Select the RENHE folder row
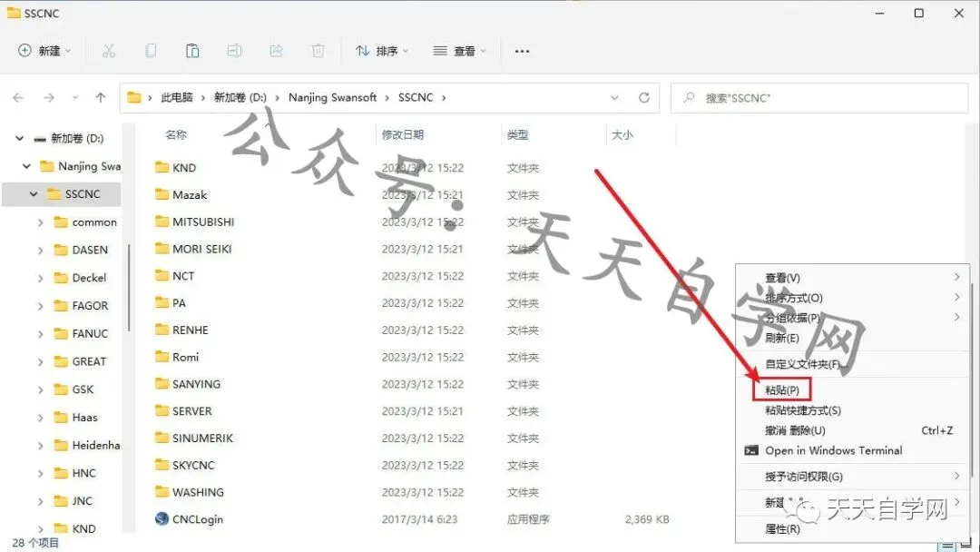Image resolution: width=980 pixels, height=552 pixels. pos(413,330)
